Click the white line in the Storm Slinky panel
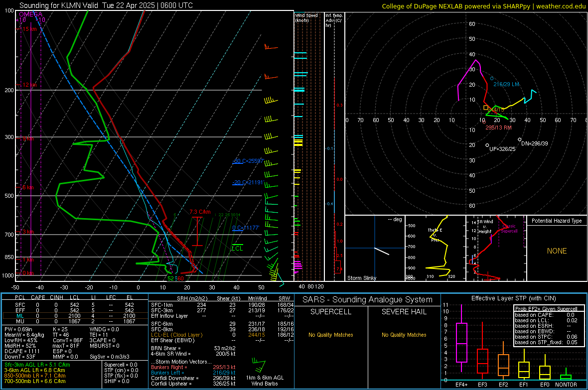Viewport: 588px width, 390px height. pos(382,251)
